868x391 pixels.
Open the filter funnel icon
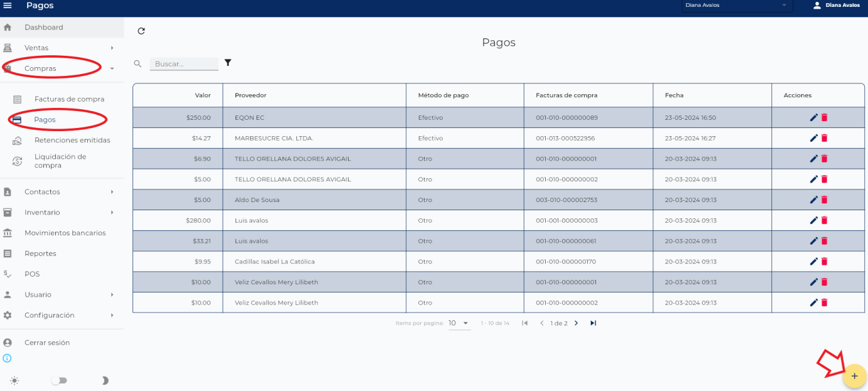click(x=228, y=63)
